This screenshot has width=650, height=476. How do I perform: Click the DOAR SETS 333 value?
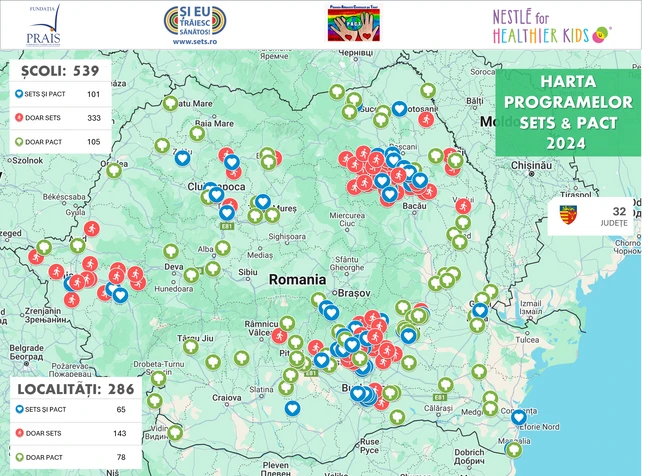pos(94,118)
